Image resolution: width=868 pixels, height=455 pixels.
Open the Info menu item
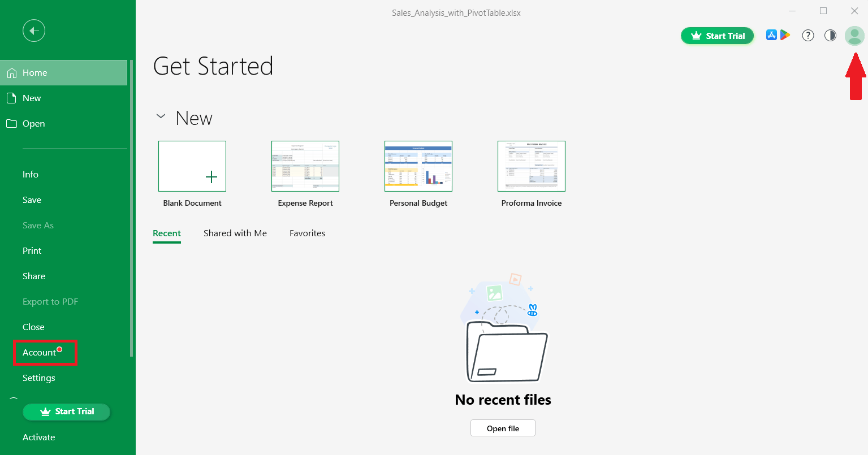(x=31, y=175)
